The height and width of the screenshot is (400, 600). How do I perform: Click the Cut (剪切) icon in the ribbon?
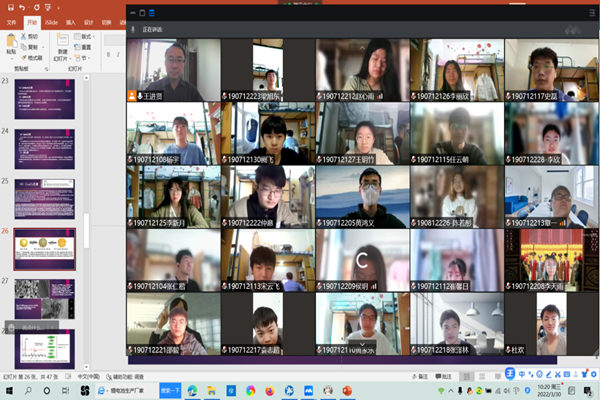[24, 36]
